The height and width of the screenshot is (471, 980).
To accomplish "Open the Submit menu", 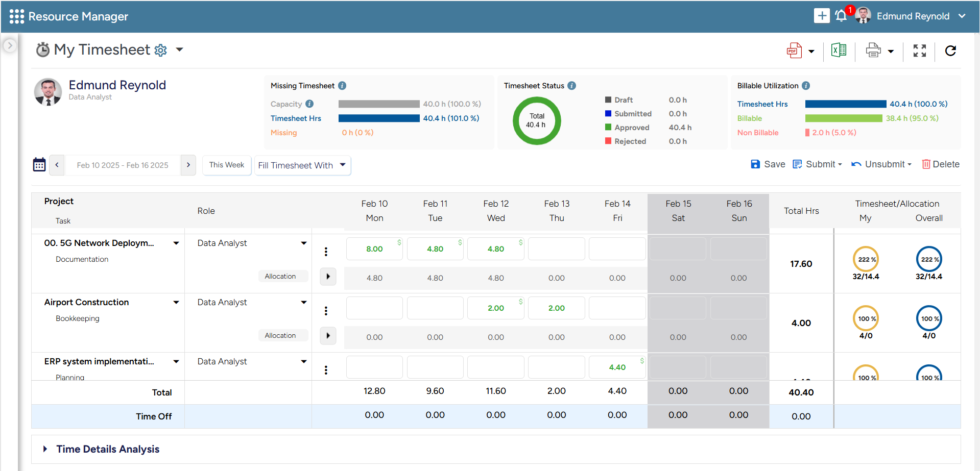I will [x=817, y=164].
